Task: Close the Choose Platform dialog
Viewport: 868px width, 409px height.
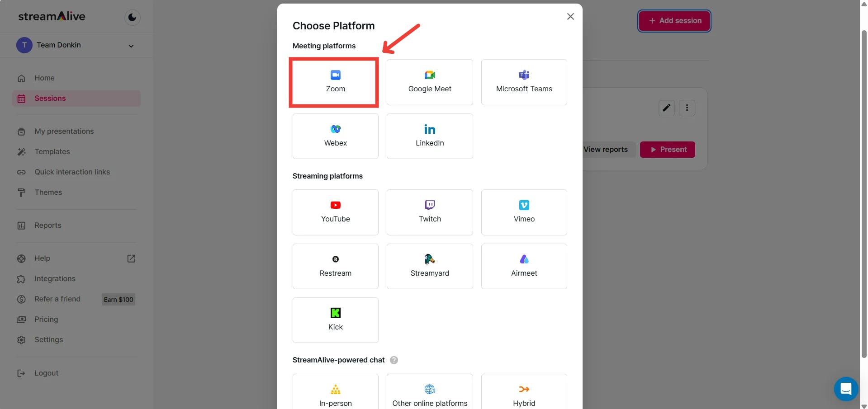Action: pyautogui.click(x=570, y=16)
